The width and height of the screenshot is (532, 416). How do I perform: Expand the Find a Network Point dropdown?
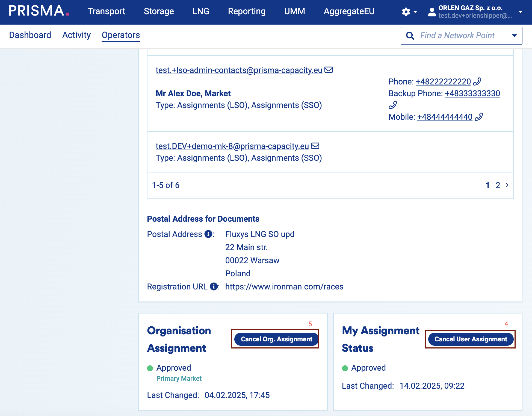click(x=514, y=36)
